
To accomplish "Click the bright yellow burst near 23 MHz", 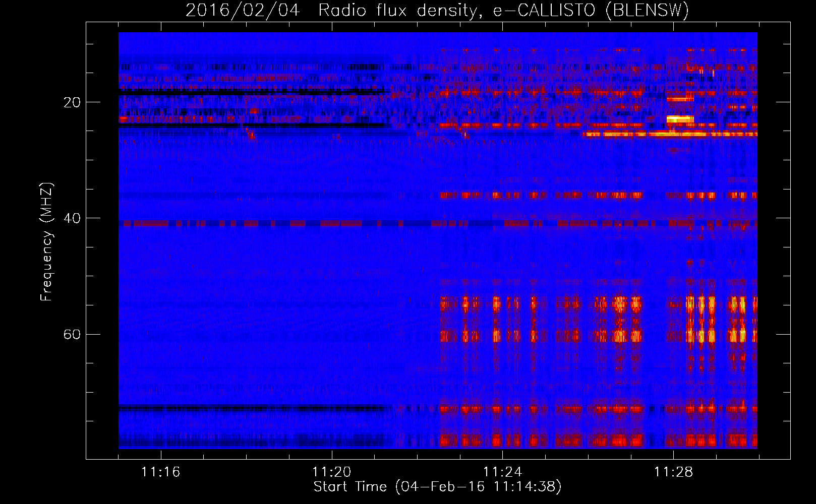I will pyautogui.click(x=680, y=119).
